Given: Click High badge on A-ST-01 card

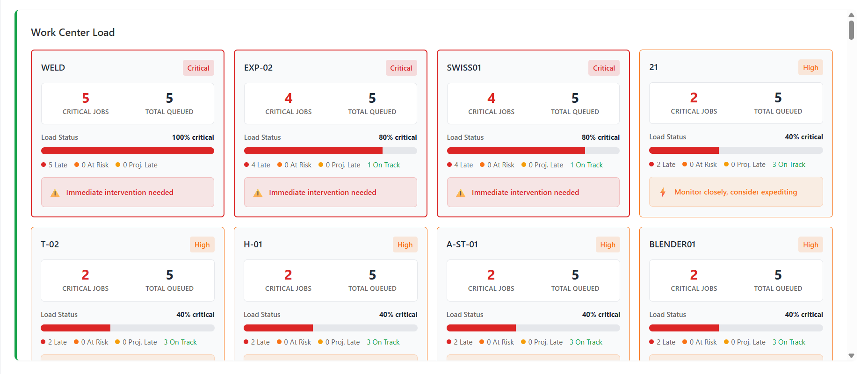Looking at the screenshot, I should [608, 245].
